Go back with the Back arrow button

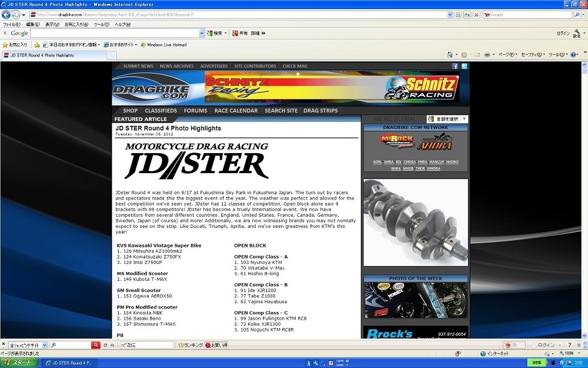[x=6, y=15]
